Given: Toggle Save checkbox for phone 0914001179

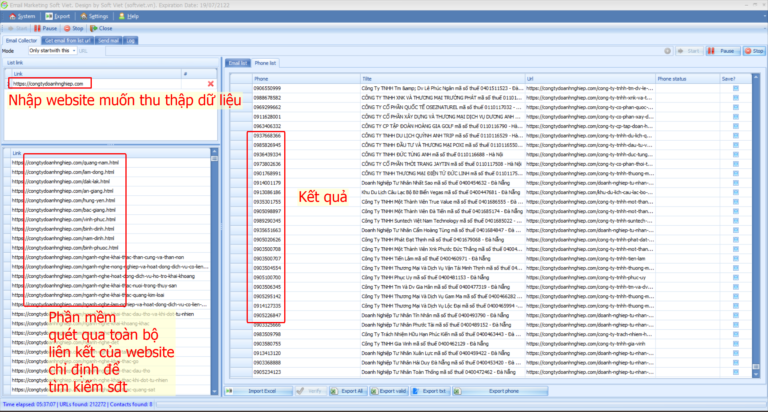Looking at the screenshot, I should point(736,183).
